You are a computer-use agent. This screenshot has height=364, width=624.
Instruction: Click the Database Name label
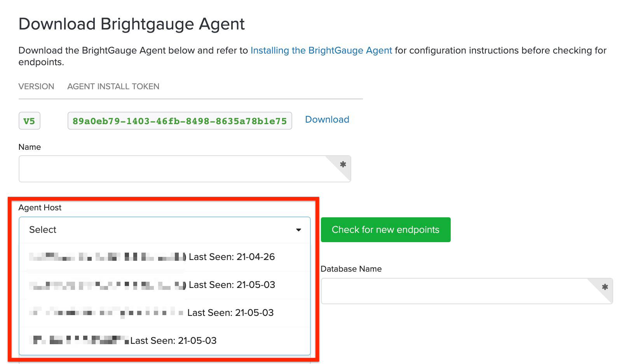[351, 269]
